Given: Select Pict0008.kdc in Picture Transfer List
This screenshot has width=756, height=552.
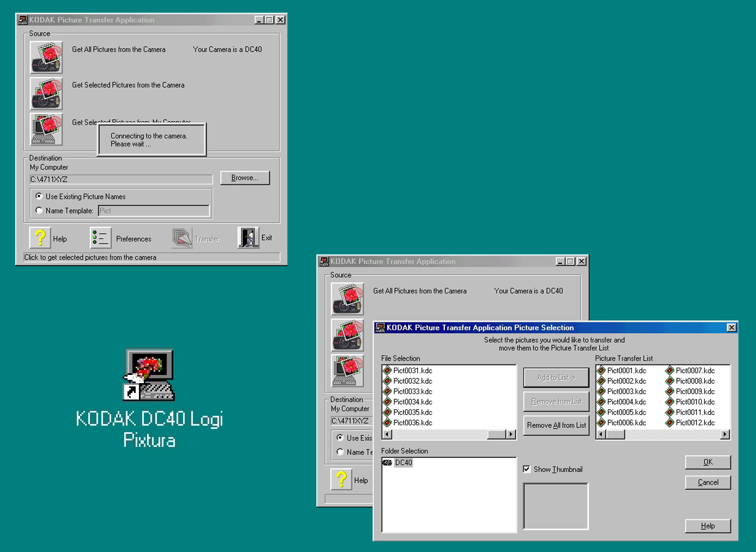Looking at the screenshot, I should click(x=690, y=381).
